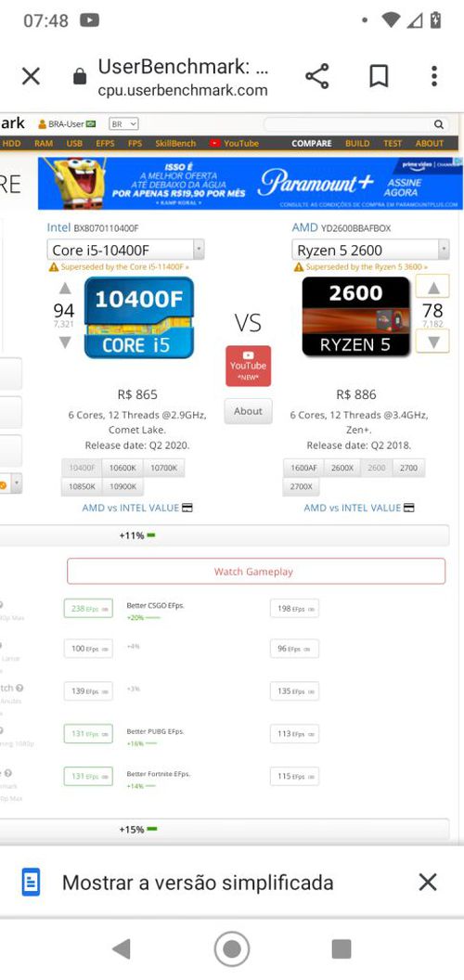Image resolution: width=464 pixels, height=980 pixels.
Task: Go to the BUILD menu item
Action: click(357, 143)
